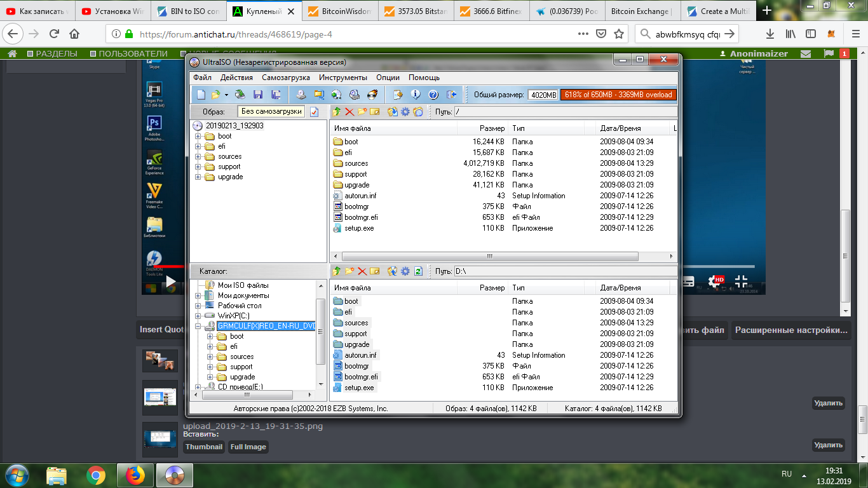This screenshot has height=488, width=868.
Task: Click Rename icon in image pane toolbar
Action: click(375, 112)
